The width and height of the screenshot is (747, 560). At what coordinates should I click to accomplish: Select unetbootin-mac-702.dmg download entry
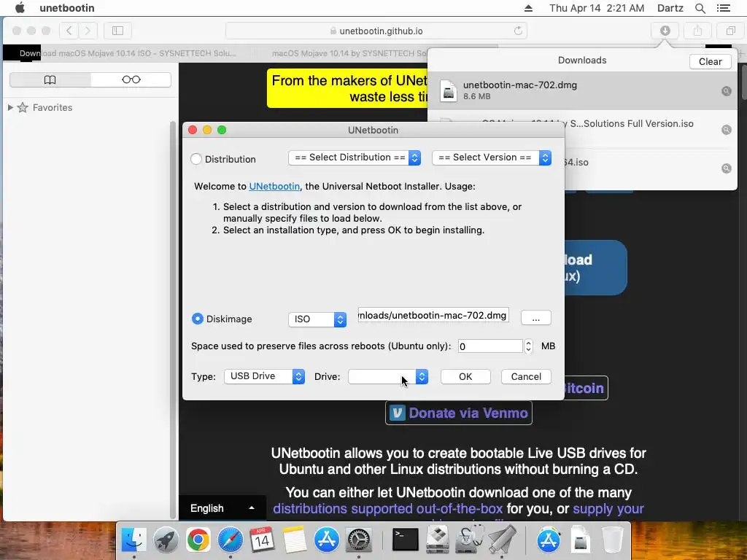click(582, 90)
